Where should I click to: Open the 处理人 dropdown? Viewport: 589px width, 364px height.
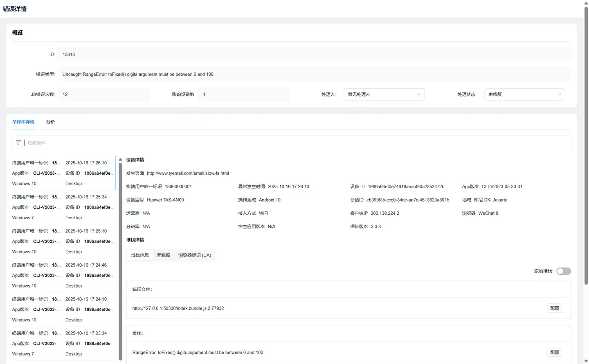[x=384, y=94]
